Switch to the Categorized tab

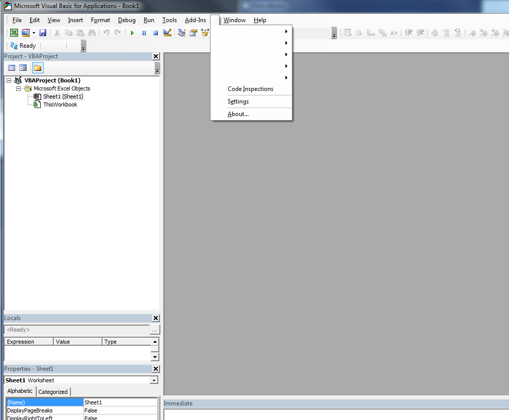point(53,392)
